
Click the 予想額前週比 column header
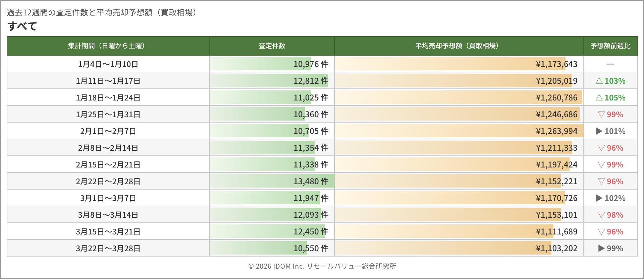610,46
